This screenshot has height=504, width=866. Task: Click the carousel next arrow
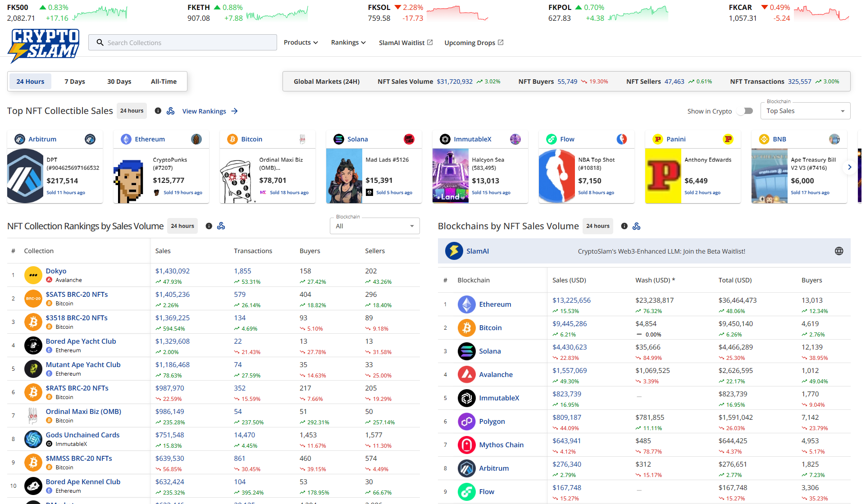point(849,167)
